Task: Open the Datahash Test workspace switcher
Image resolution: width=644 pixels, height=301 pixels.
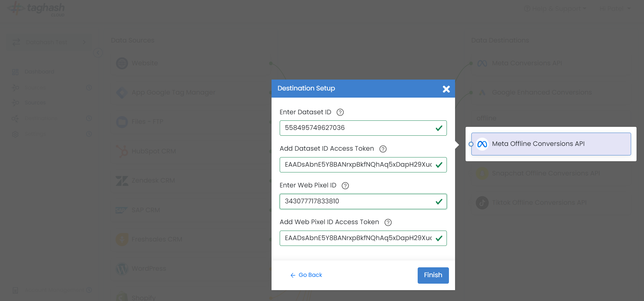Action: pos(49,42)
